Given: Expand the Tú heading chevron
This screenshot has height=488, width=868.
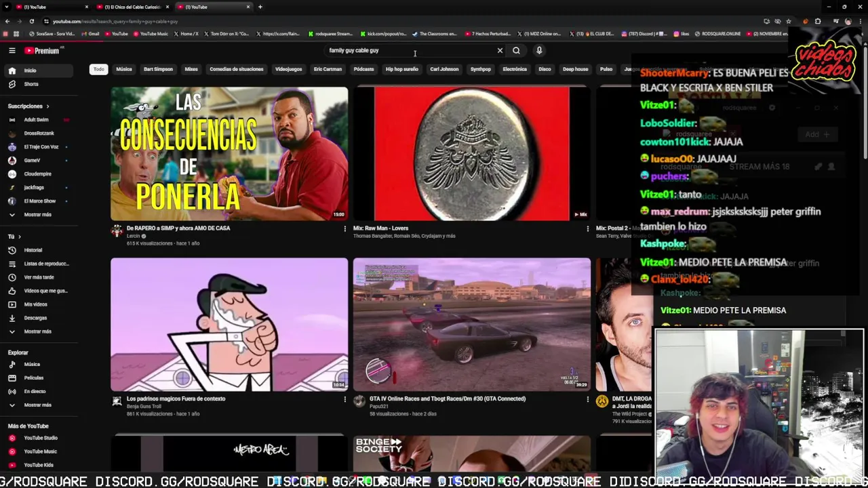Looking at the screenshot, I should 19,237.
